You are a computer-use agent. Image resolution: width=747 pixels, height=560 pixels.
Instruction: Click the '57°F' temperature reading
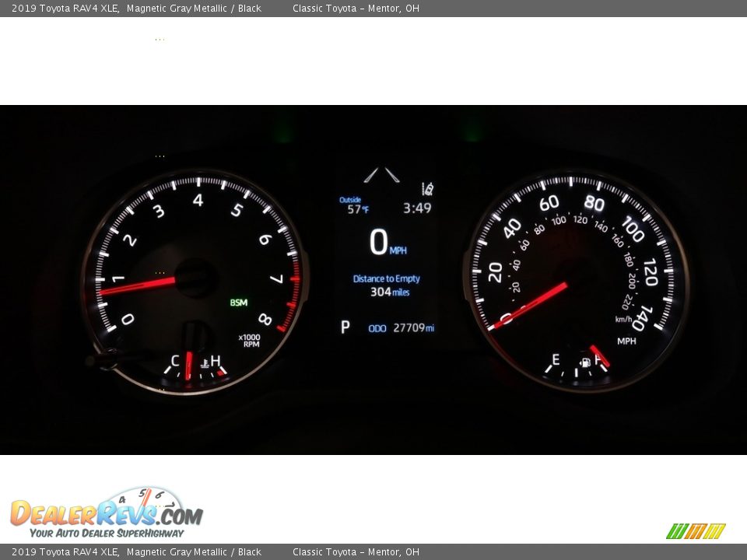click(358, 209)
